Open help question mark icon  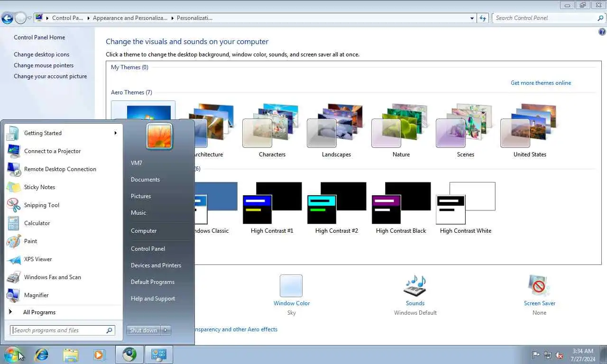[602, 32]
